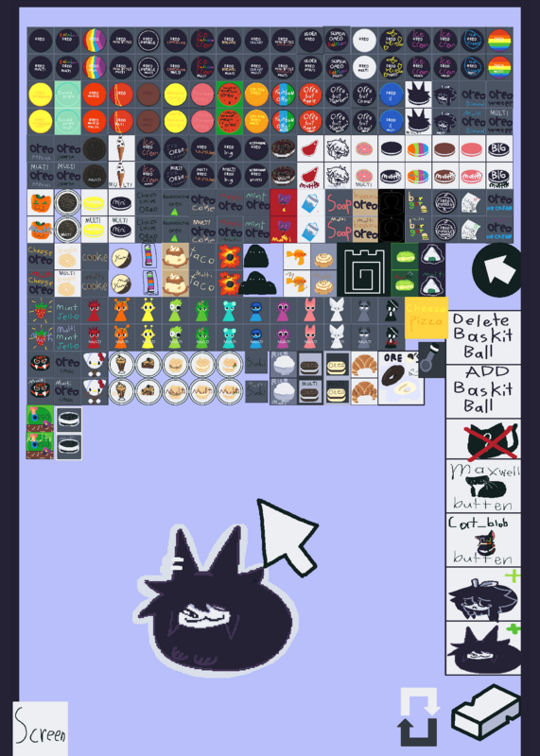Click the orange pumpkin item tile
Viewport: 540px width, 756px height.
point(41,203)
